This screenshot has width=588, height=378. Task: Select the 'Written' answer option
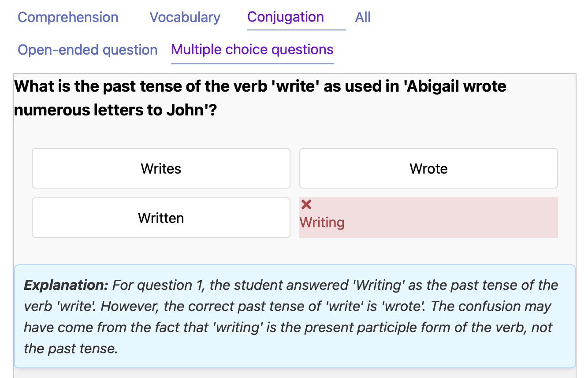pyautogui.click(x=161, y=218)
